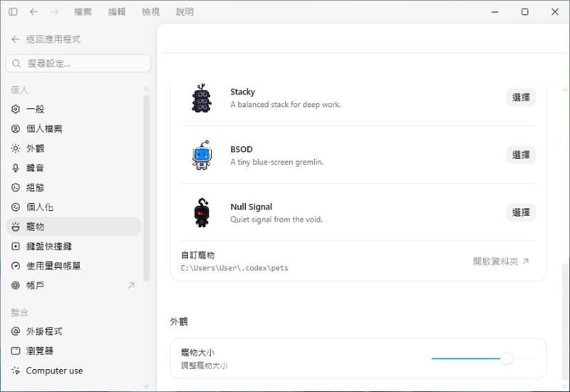Screen dimensions: 570x392
Task: Open the 說明 menu
Action: pyautogui.click(x=185, y=12)
